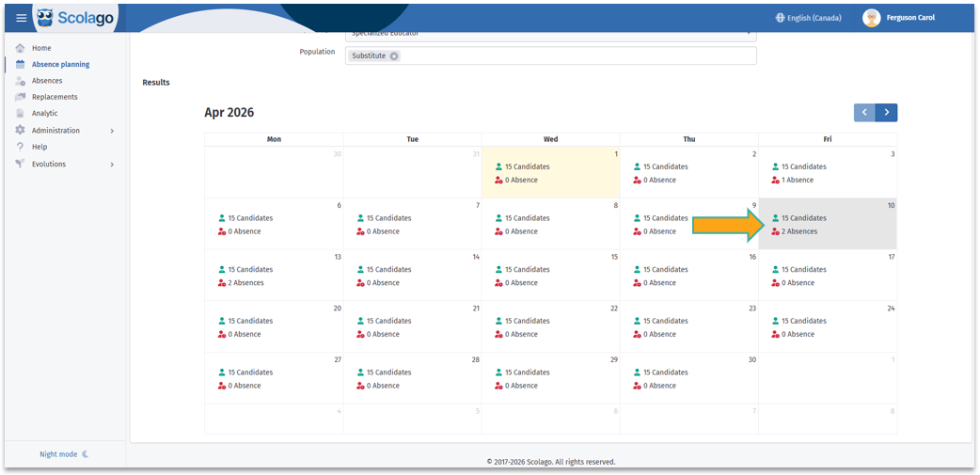Screen dimensions: 980x475
Task: Click red absence icon on April 30
Action: click(x=637, y=386)
